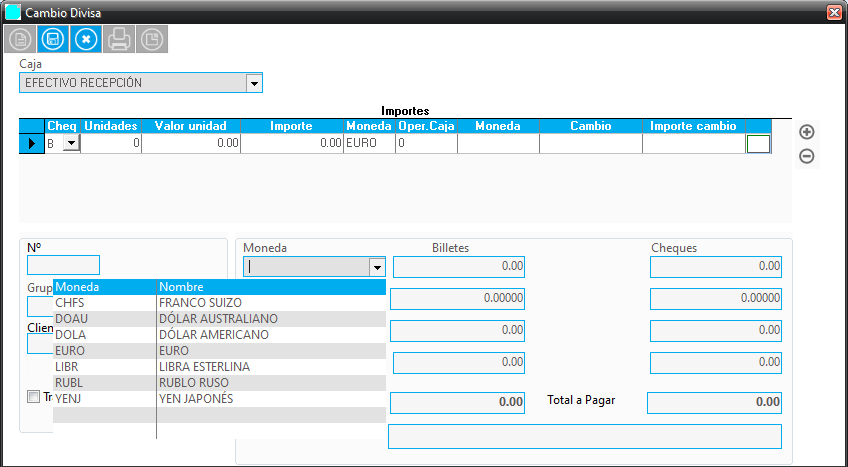Click the Oper.Caja cell showing 0

[x=426, y=143]
